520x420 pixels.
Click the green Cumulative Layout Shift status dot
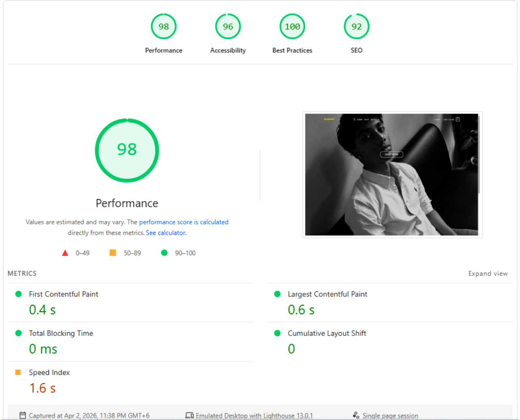[x=277, y=333]
